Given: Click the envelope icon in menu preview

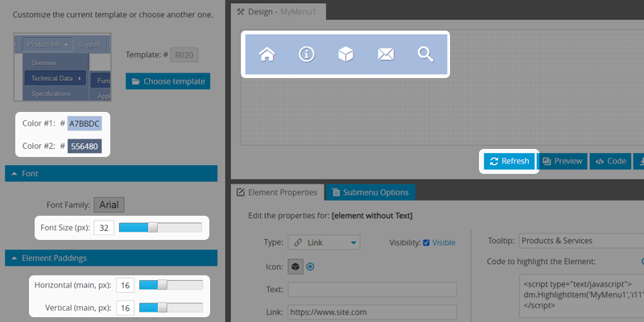Looking at the screenshot, I should pos(386,54).
